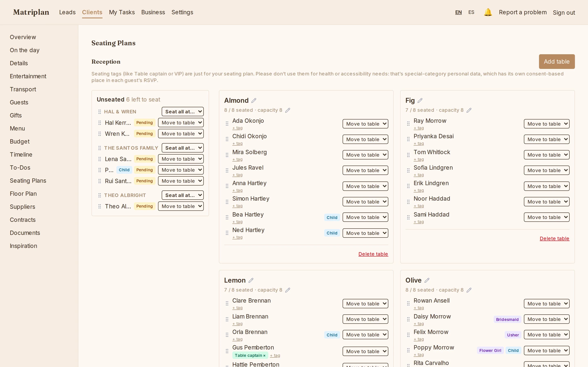Viewport: 588px width, 367px height.
Task: Delete the Fig table
Action: pyautogui.click(x=555, y=239)
